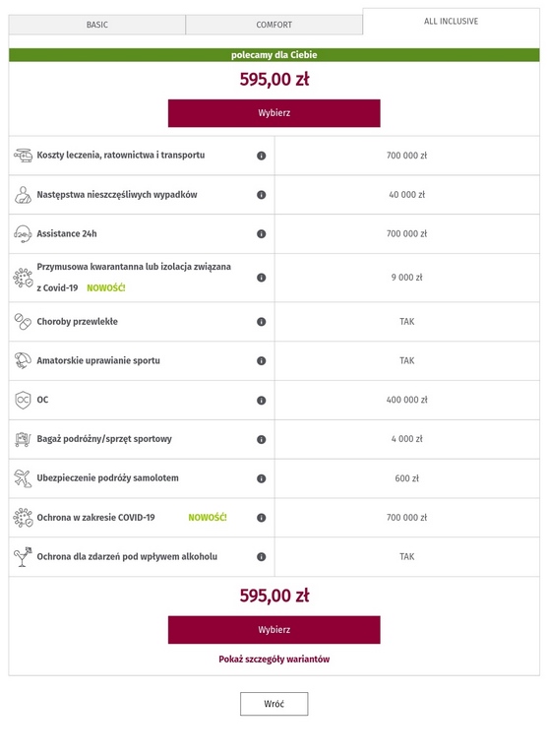548x756 pixels.
Task: Click info icon for Ubezpieczenie podróży samolotem
Action: click(262, 478)
